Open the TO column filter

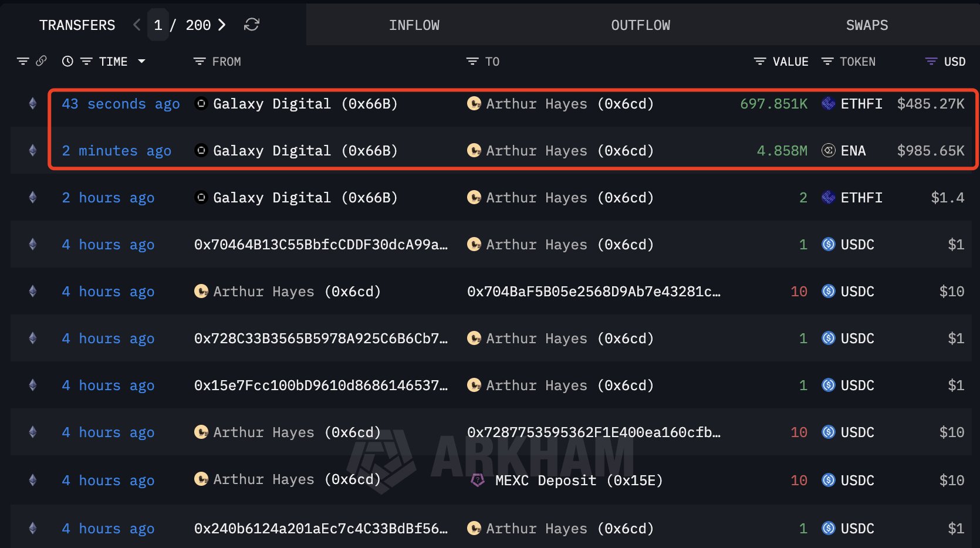click(472, 62)
